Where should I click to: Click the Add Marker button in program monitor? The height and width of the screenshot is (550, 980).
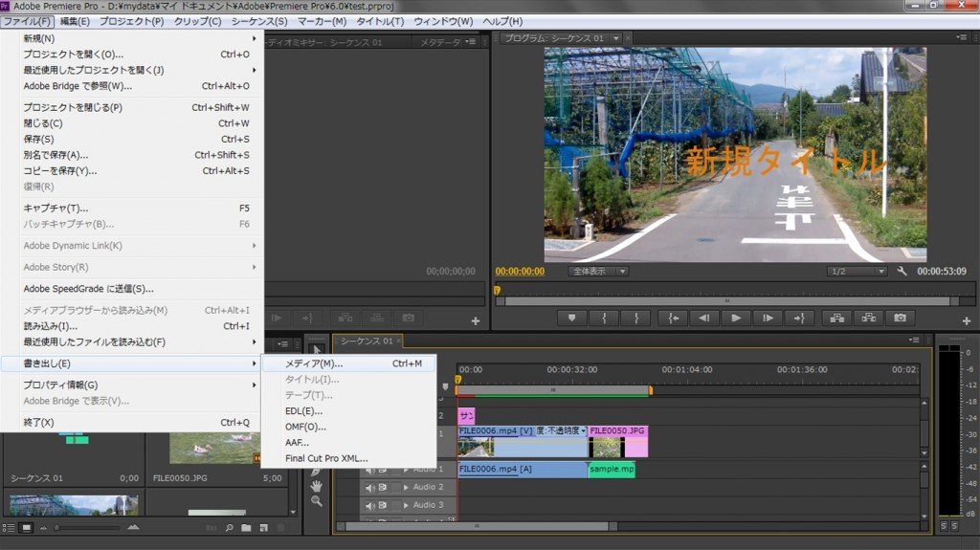(571, 319)
